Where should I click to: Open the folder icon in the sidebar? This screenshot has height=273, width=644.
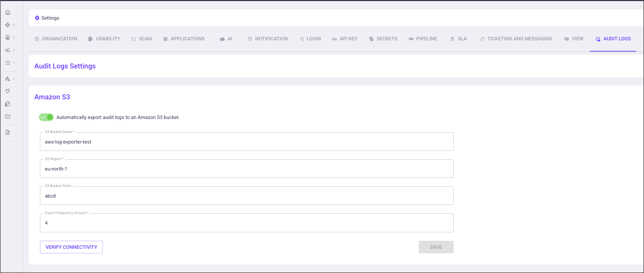pyautogui.click(x=8, y=116)
